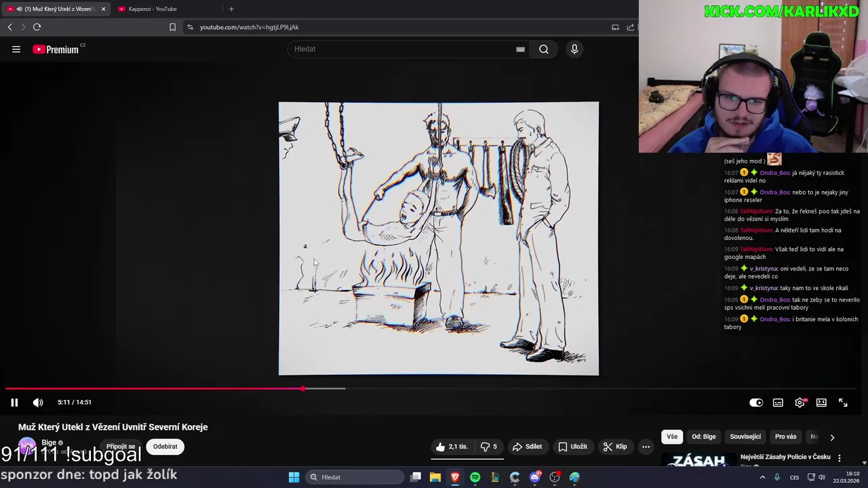
Task: Open Brave browser from taskbar
Action: (x=455, y=477)
